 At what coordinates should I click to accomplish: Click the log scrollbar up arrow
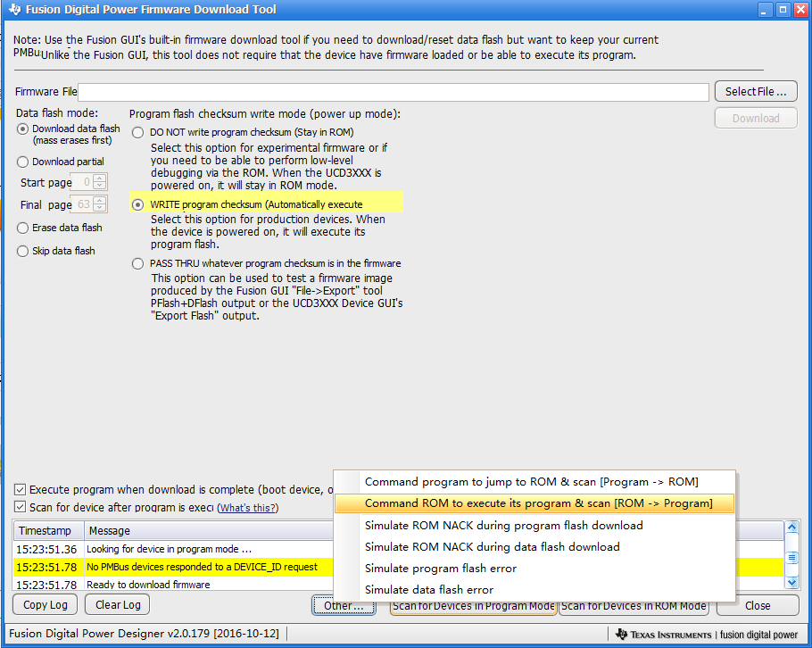tap(791, 528)
